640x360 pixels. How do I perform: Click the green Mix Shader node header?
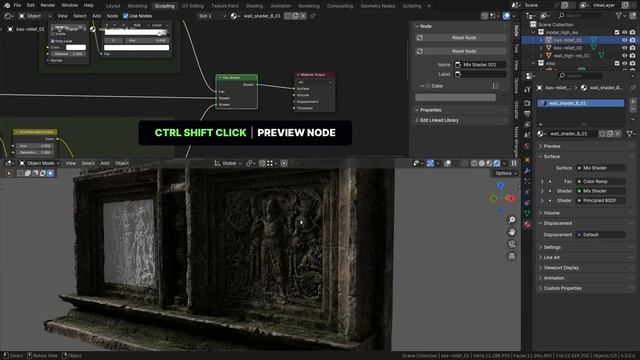pyautogui.click(x=237, y=78)
